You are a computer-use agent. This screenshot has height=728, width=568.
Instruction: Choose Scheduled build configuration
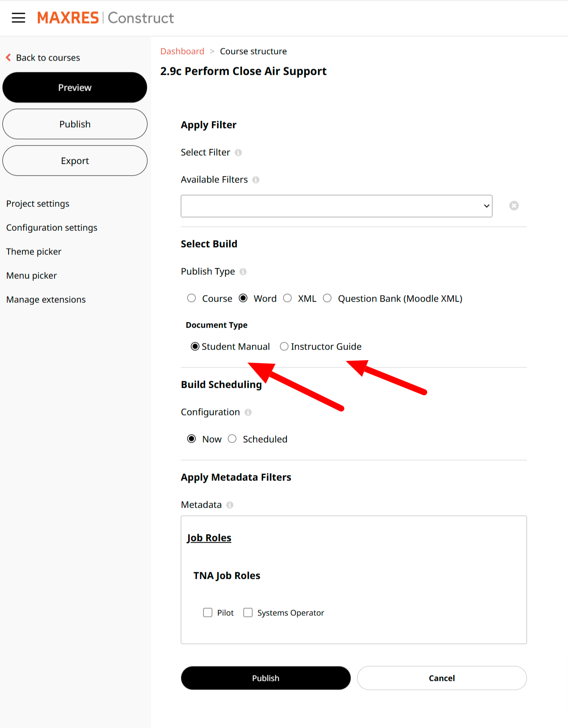pos(232,439)
